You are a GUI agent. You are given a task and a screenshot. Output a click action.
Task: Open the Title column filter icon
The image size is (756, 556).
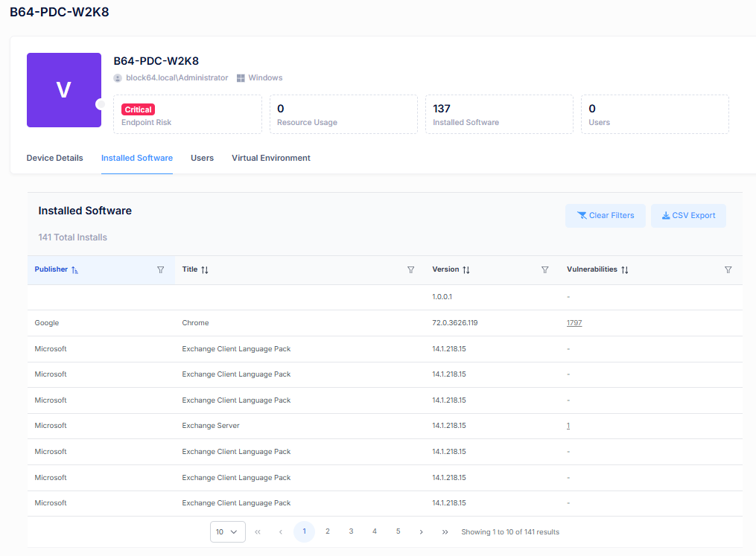(x=410, y=270)
